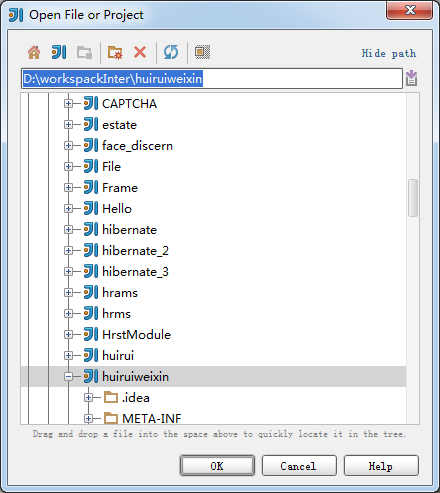
Task: Click the path input field
Action: tap(212, 79)
